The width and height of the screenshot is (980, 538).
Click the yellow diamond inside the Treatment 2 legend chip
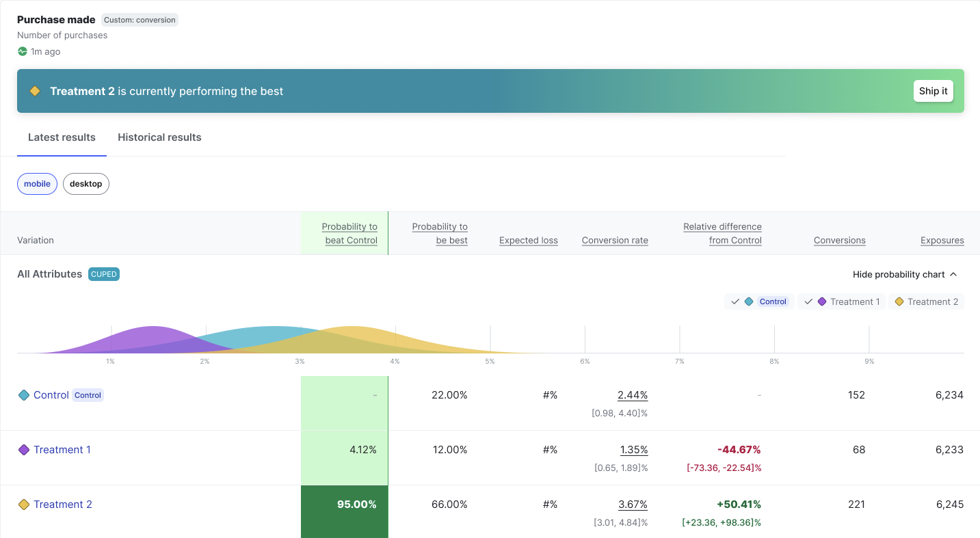[899, 301]
